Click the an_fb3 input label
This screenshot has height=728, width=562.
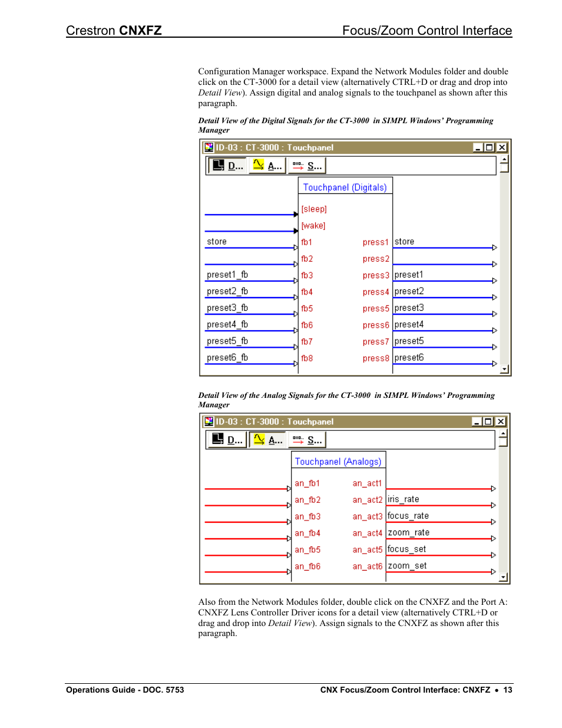pos(308,516)
